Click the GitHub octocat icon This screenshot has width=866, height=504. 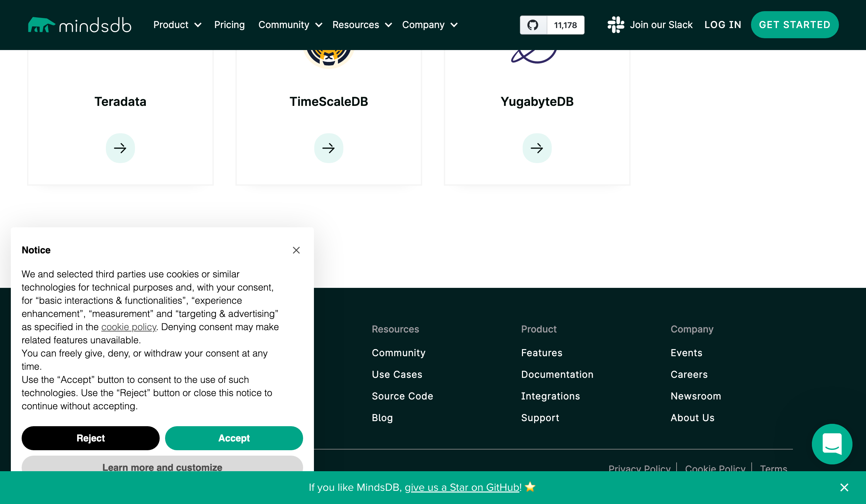click(533, 25)
